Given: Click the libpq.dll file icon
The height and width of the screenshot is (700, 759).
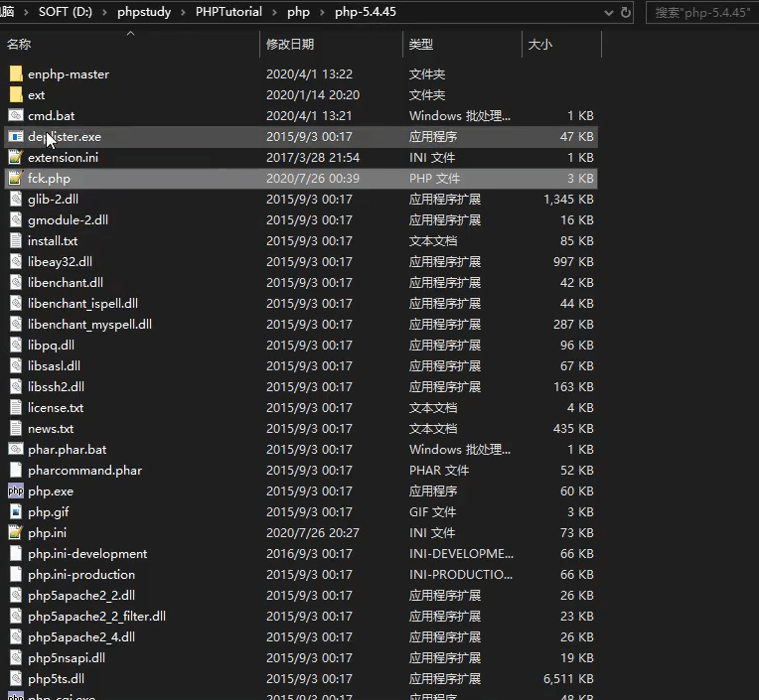Looking at the screenshot, I should tap(16, 345).
